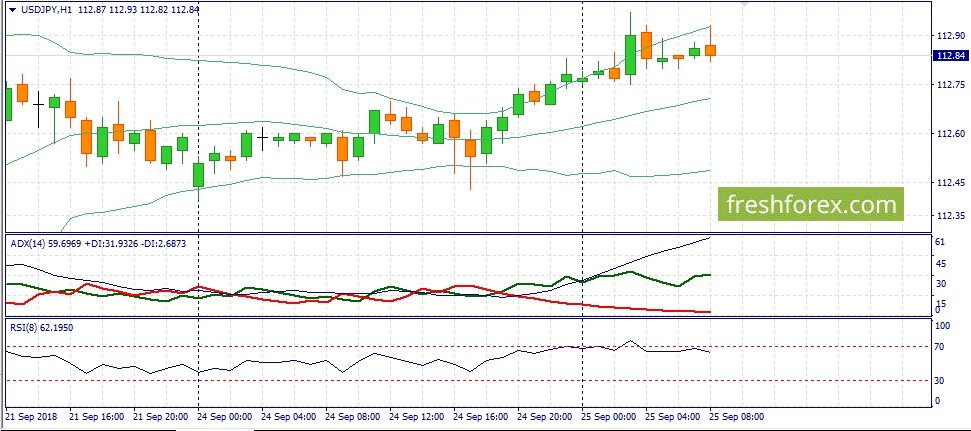Click the triangle arrow beside USDJPY,H1
Screen dimensions: 971x431
[x=12, y=9]
